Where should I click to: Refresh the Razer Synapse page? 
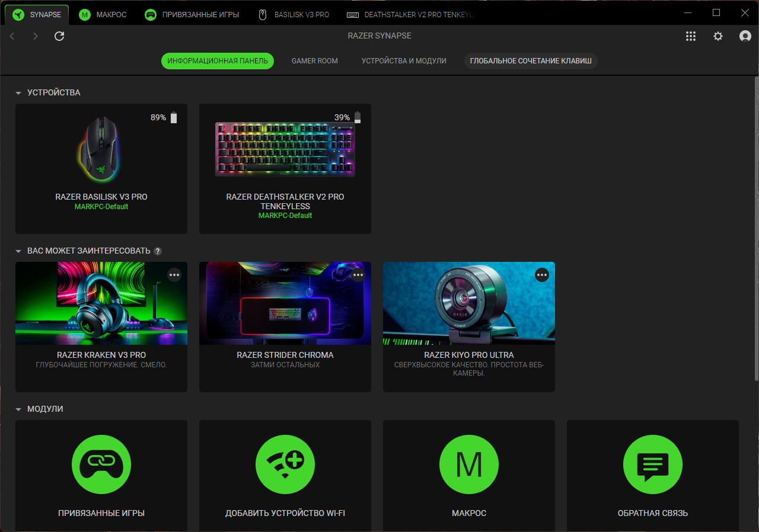tap(59, 36)
